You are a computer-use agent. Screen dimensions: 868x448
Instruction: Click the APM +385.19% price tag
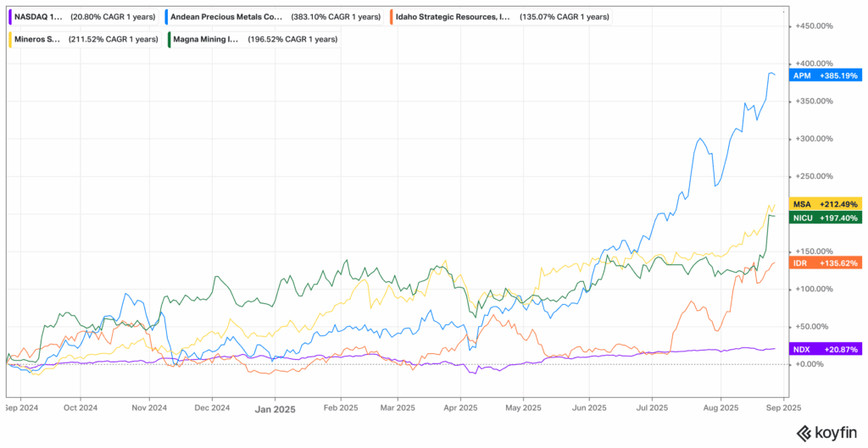click(x=826, y=75)
